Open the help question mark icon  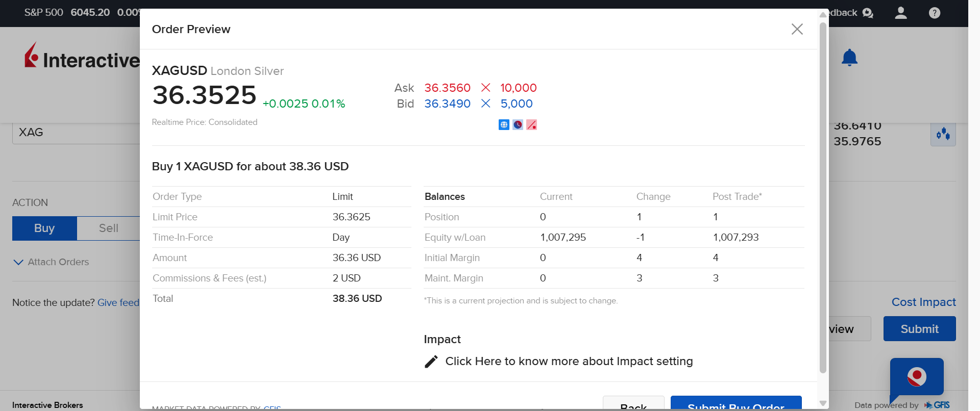pos(935,13)
